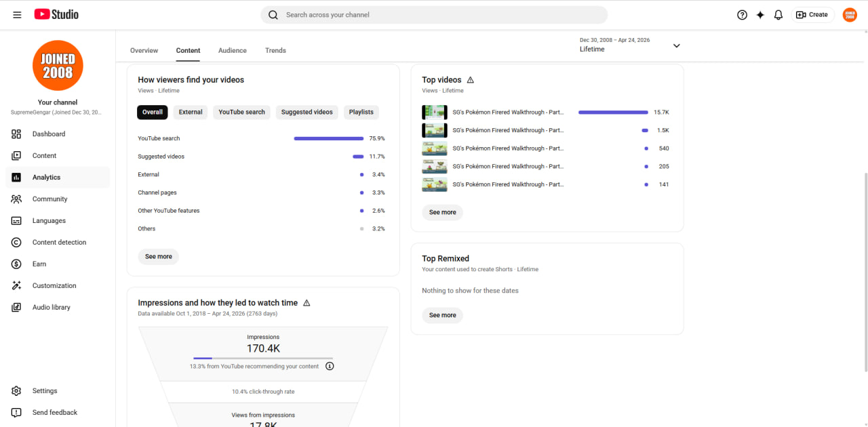
Task: Click the Content icon in sidebar
Action: 17,156
